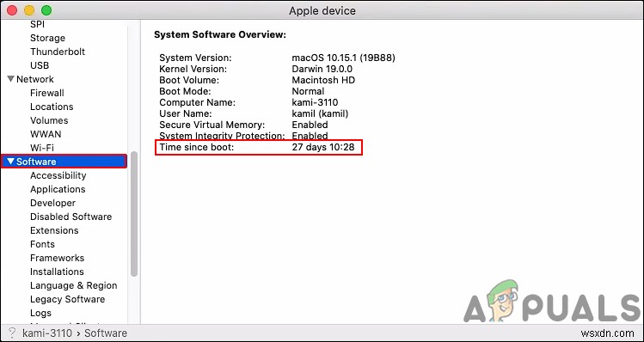Click the macOS 10.15.1 (19B88) value
The image size is (644, 342).
343,58
